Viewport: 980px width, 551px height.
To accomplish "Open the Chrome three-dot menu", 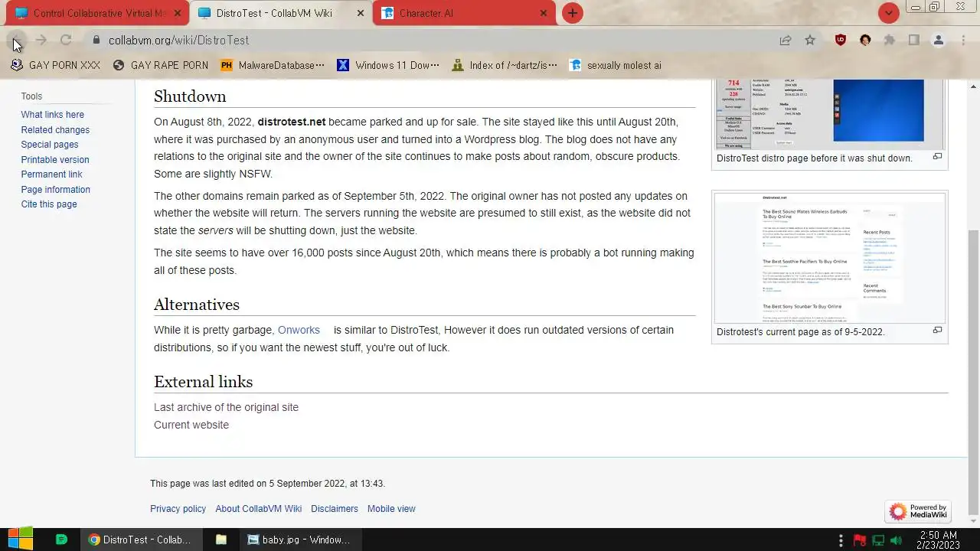I will [963, 40].
